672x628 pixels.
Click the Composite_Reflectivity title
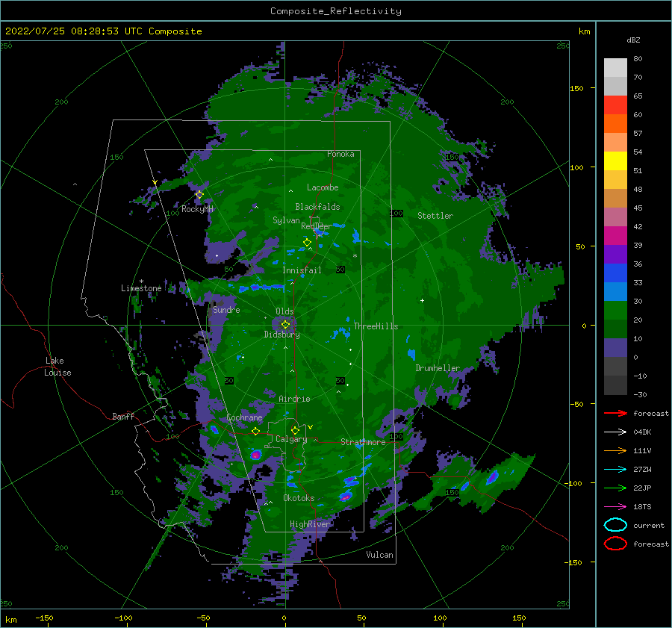tap(336, 11)
